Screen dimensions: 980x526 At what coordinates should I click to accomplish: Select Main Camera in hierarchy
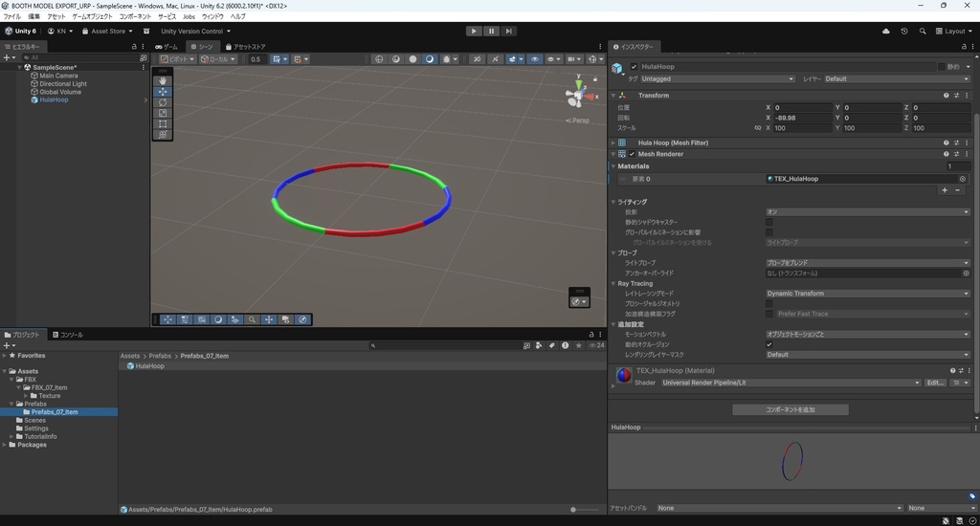click(x=58, y=75)
